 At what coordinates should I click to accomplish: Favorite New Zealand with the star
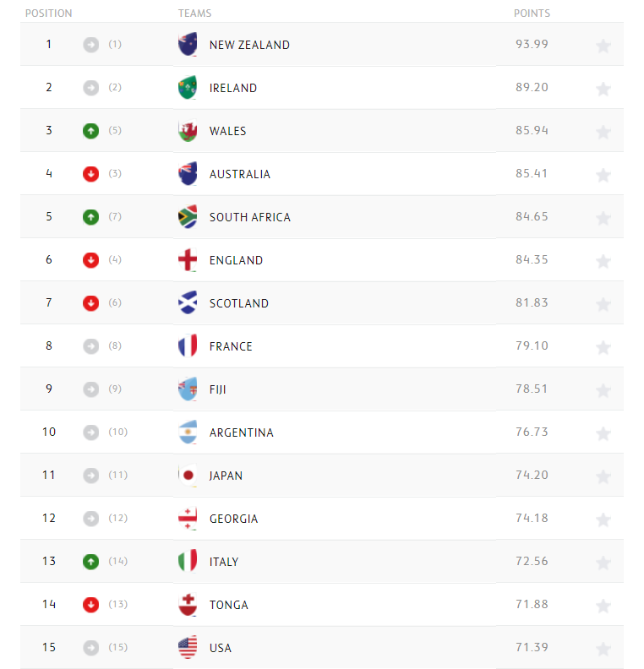[x=603, y=46]
